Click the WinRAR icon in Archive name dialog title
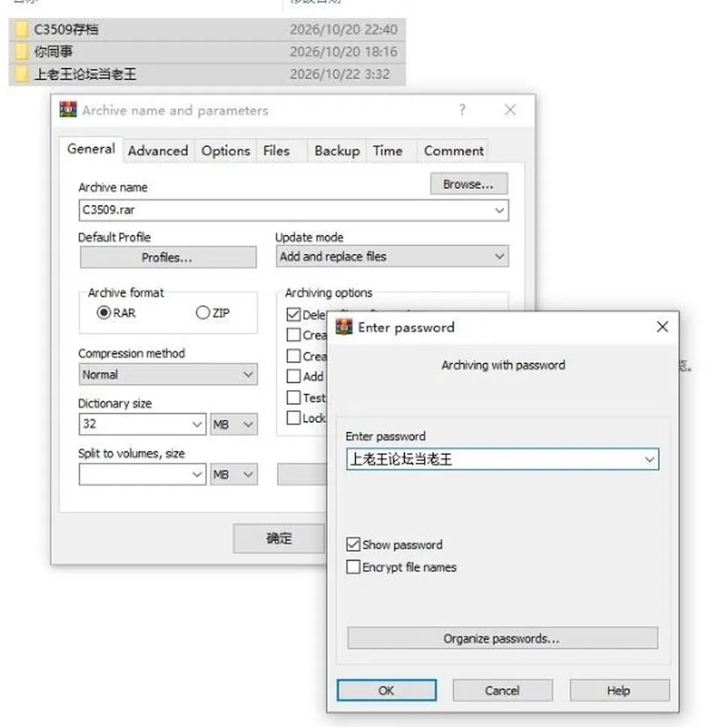Image resolution: width=718 pixels, height=728 pixels. 68,110
